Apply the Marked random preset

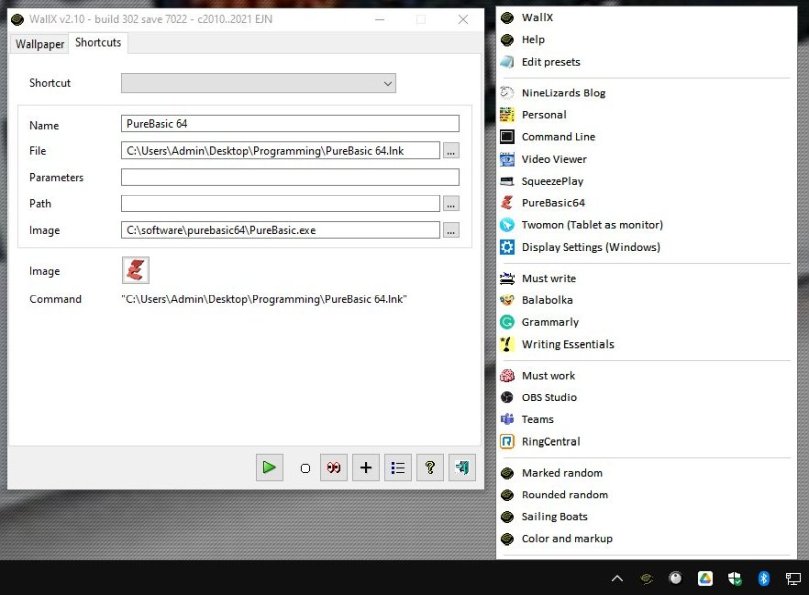click(x=646, y=473)
